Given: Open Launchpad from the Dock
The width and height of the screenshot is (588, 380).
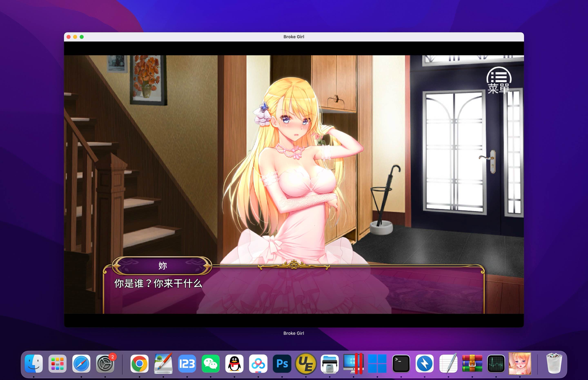Looking at the screenshot, I should tap(58, 364).
